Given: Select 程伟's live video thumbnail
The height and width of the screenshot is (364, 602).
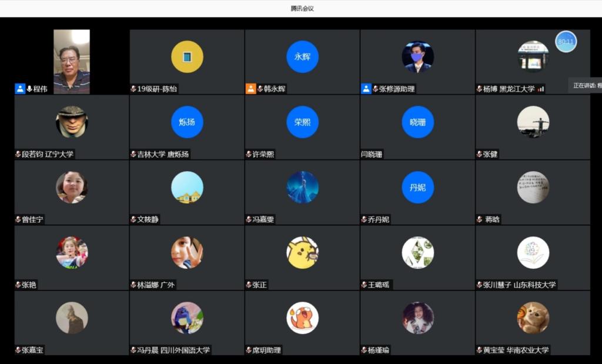Looking at the screenshot, I should pos(72,62).
